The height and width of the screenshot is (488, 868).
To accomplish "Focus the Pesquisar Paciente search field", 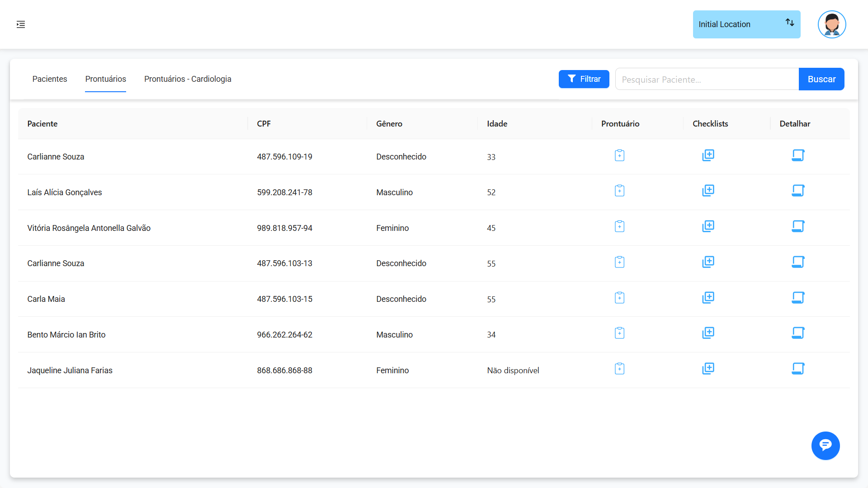I will pos(706,80).
